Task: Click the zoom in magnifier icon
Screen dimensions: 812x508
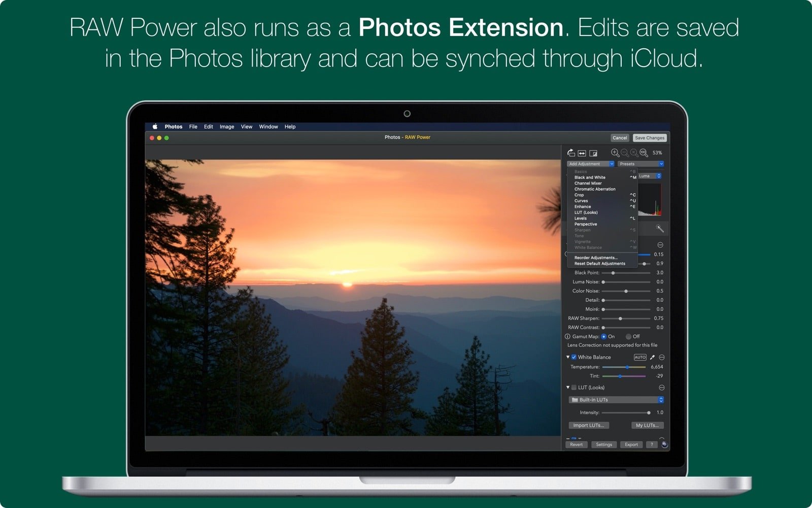Action: click(x=615, y=153)
